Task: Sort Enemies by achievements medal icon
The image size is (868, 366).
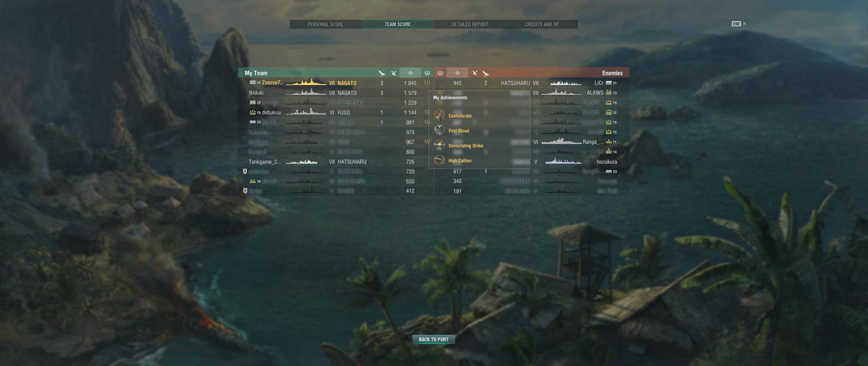Action: pyautogui.click(x=440, y=73)
